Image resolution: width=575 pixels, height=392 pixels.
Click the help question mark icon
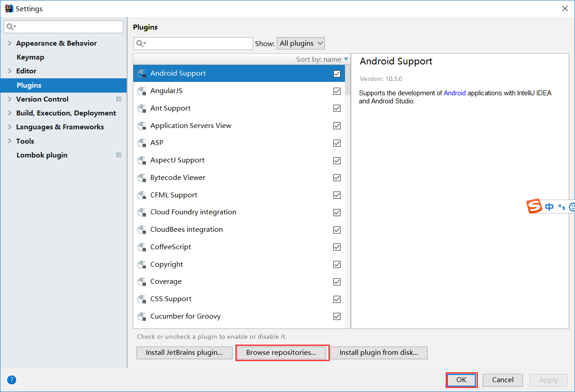[12, 380]
